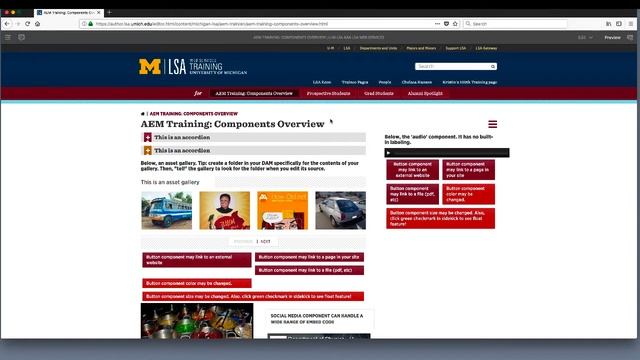This screenshot has width=640, height=360.
Task: Play the audio component
Action: coord(388,153)
